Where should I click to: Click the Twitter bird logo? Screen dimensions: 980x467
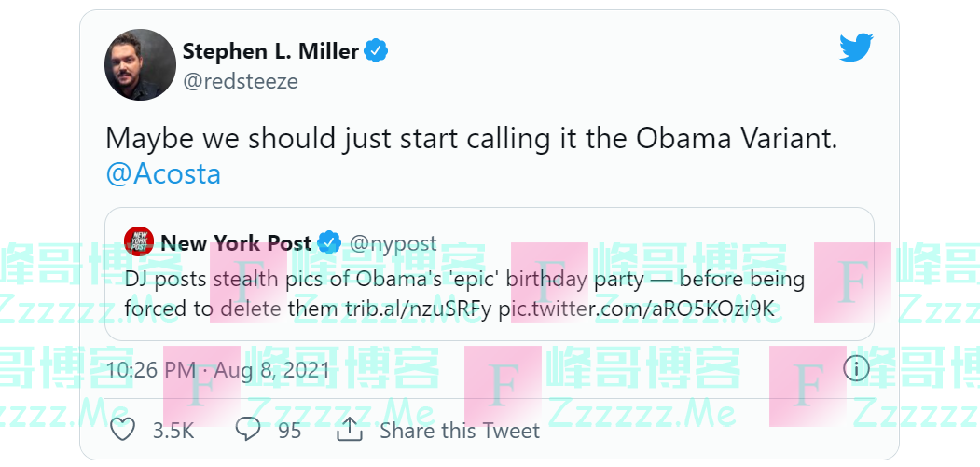(x=855, y=48)
